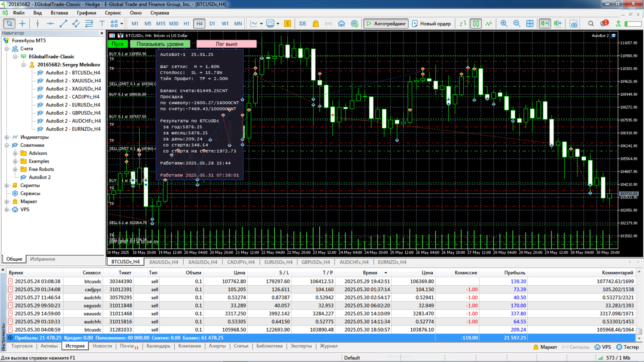The height and width of the screenshot is (362, 644).
Task: Open the Избранное navigator tab
Action: click(43, 259)
